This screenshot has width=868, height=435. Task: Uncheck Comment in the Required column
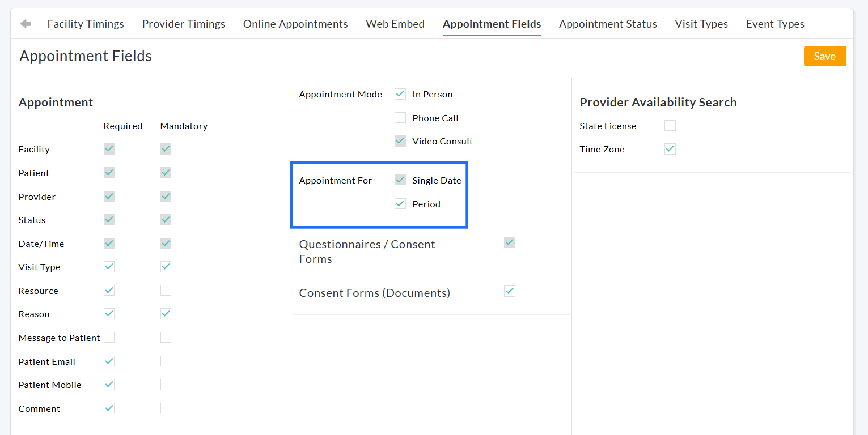click(x=109, y=408)
